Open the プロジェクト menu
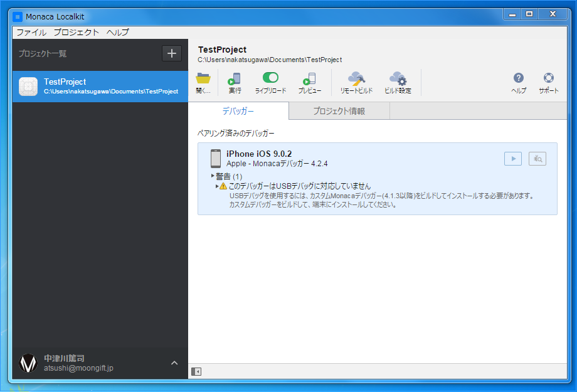Screen dimensions: 577x392 coord(76,32)
